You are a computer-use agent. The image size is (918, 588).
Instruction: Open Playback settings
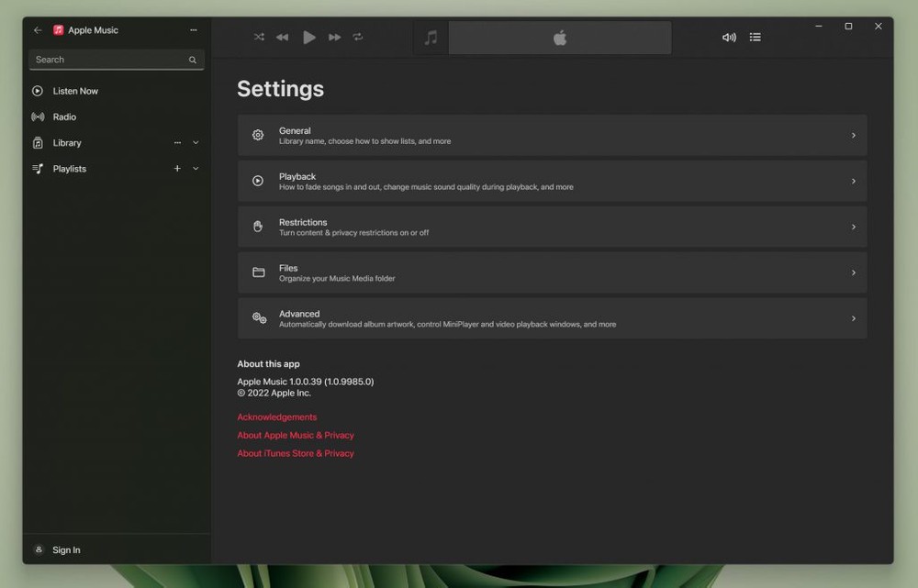coord(552,182)
